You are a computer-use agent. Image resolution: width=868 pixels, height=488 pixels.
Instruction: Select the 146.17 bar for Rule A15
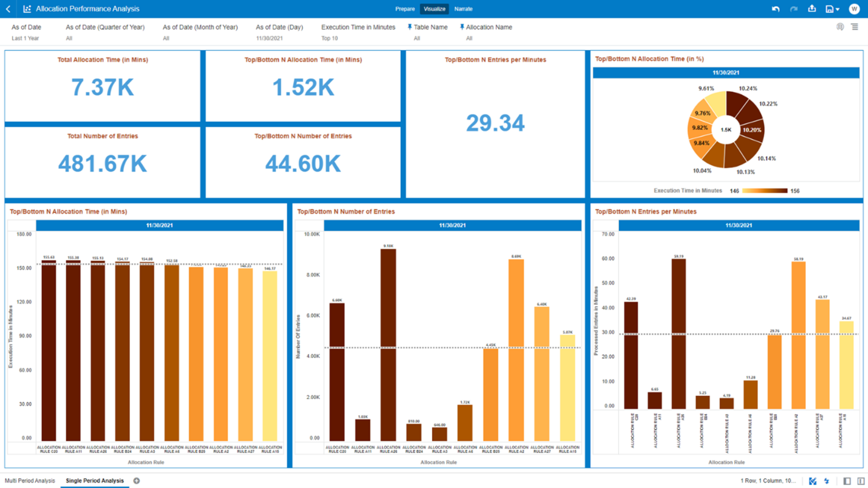(270, 356)
